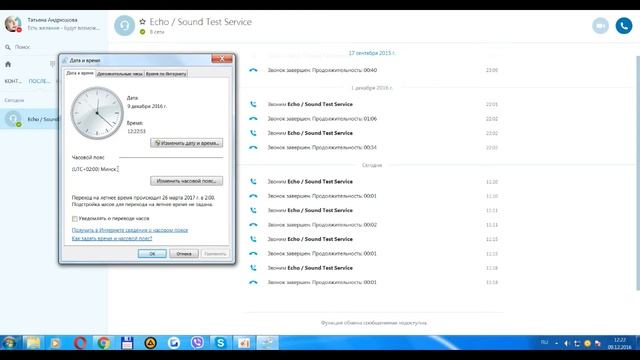The width and height of the screenshot is (640, 360).
Task: Open the Echo / Sound Test Service avatar in the header
Action: (124, 25)
